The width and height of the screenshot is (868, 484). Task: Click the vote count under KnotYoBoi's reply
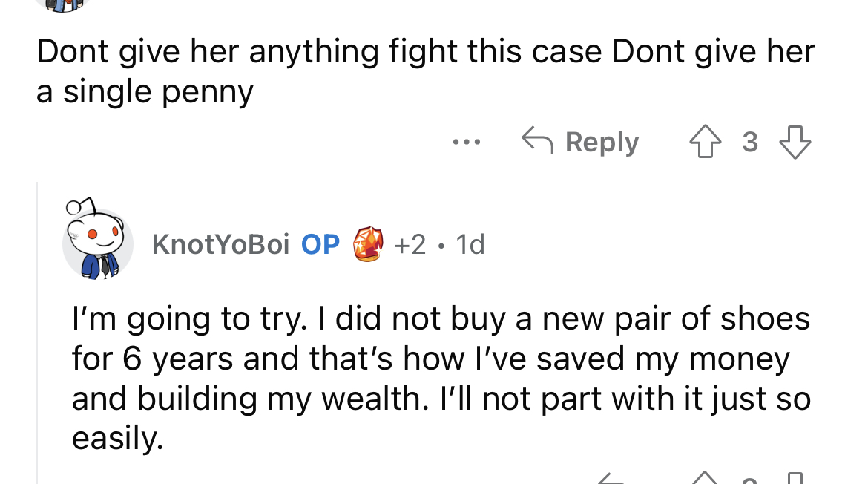[x=749, y=480]
